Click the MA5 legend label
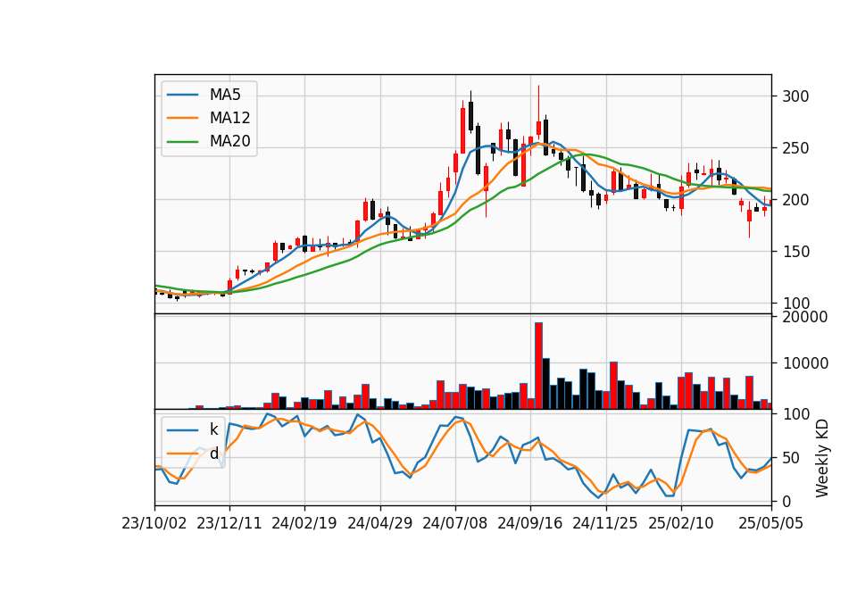 pos(225,95)
